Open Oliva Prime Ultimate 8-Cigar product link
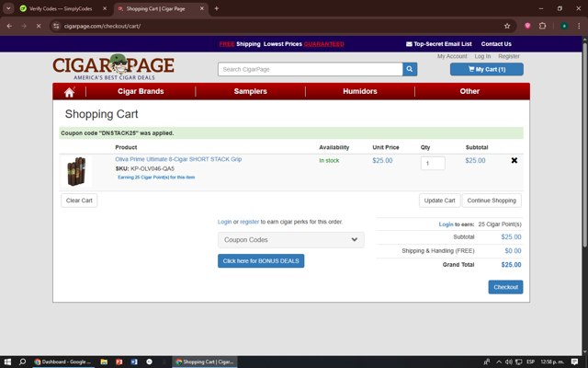Image resolution: width=588 pixels, height=368 pixels. pyautogui.click(x=178, y=159)
